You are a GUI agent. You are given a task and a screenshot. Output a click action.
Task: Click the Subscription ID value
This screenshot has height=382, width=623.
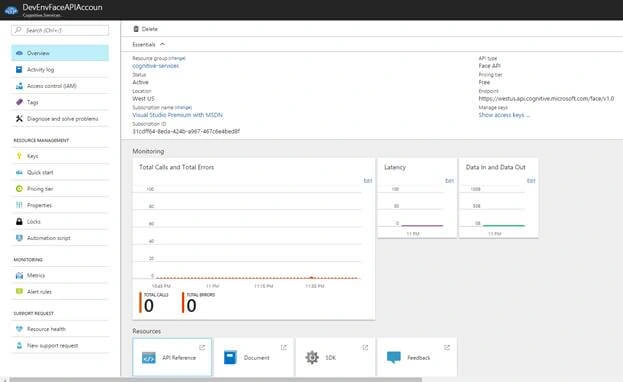pos(186,131)
